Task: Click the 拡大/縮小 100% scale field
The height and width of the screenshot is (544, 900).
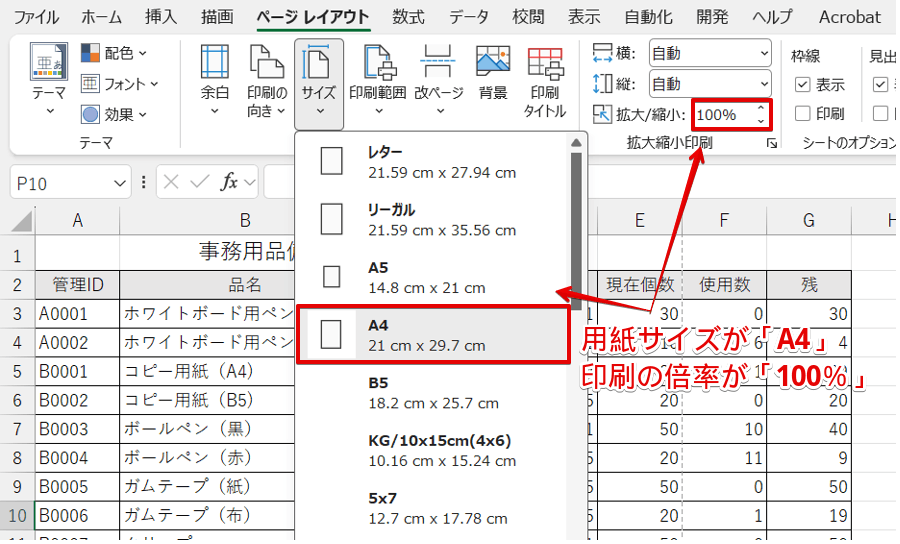Action: click(722, 114)
